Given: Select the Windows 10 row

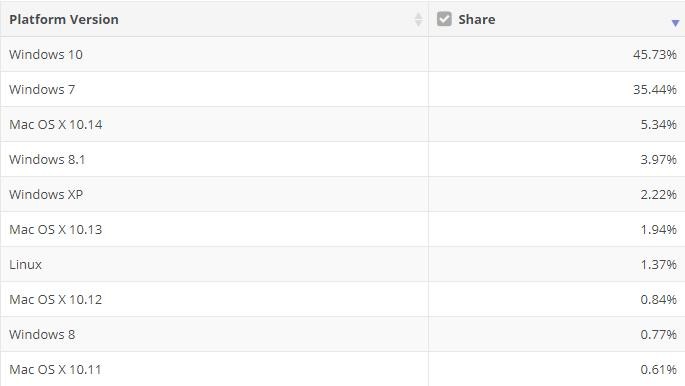Looking at the screenshot, I should point(342,54).
